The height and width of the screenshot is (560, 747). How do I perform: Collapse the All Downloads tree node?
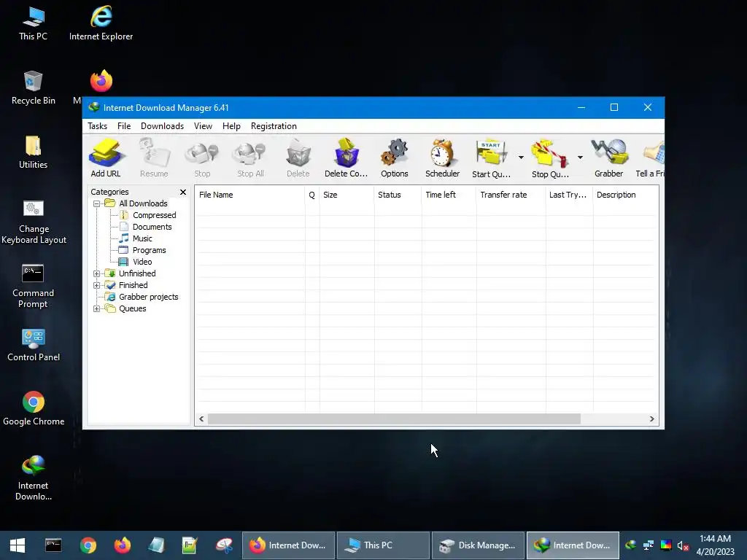(97, 204)
